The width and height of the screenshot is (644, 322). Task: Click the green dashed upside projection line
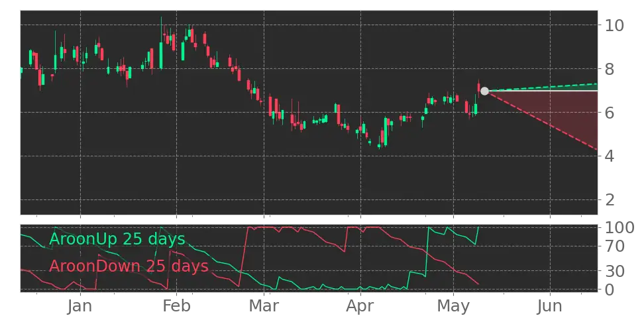(x=542, y=87)
